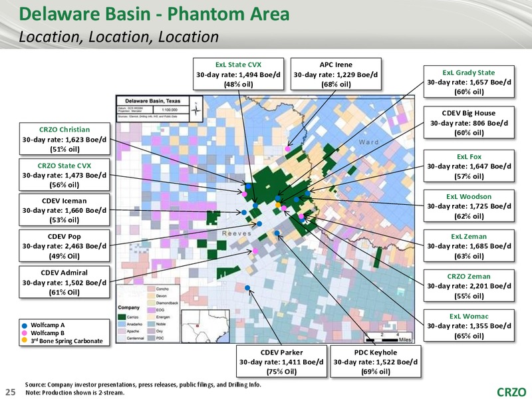Click the Noble legend swatch
Viewport: 532px width, 399px height.
coord(151,325)
